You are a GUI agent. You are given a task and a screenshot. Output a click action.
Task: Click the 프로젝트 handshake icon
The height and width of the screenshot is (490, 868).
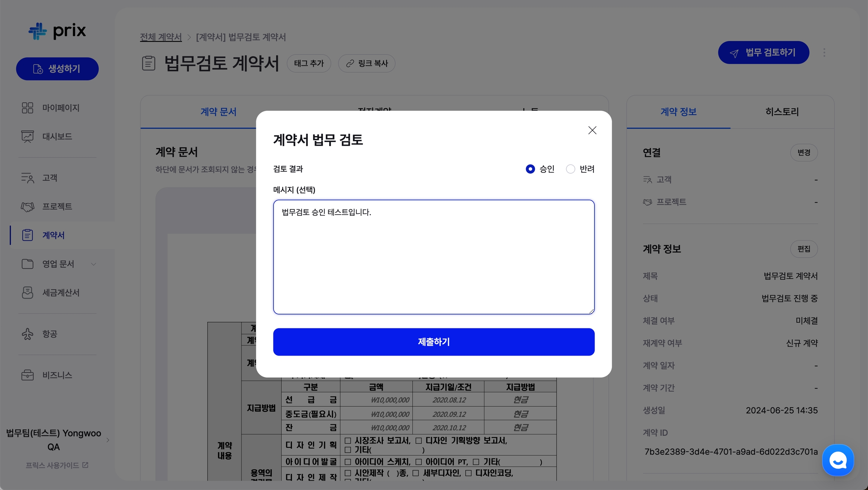click(x=28, y=206)
